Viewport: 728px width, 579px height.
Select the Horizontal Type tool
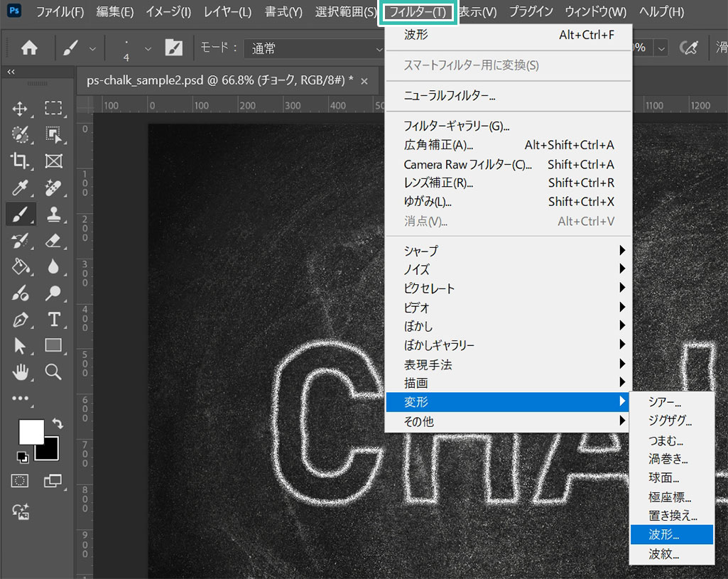pyautogui.click(x=53, y=320)
